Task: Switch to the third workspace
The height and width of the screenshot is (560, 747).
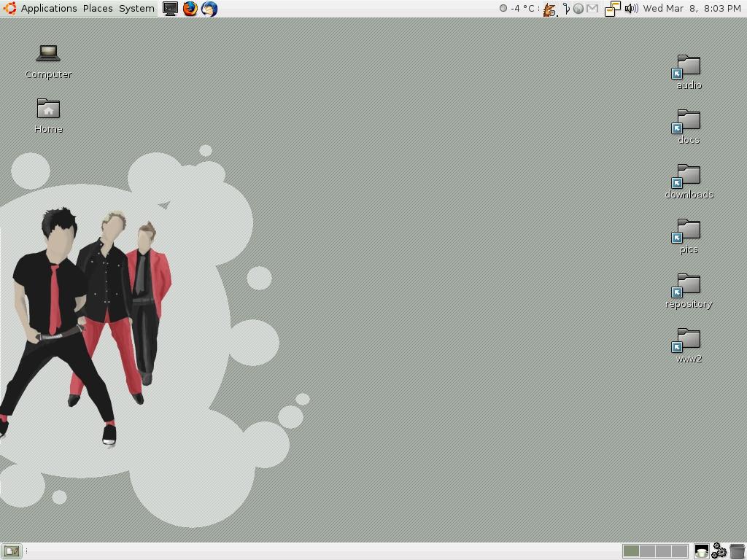Action: (x=663, y=551)
